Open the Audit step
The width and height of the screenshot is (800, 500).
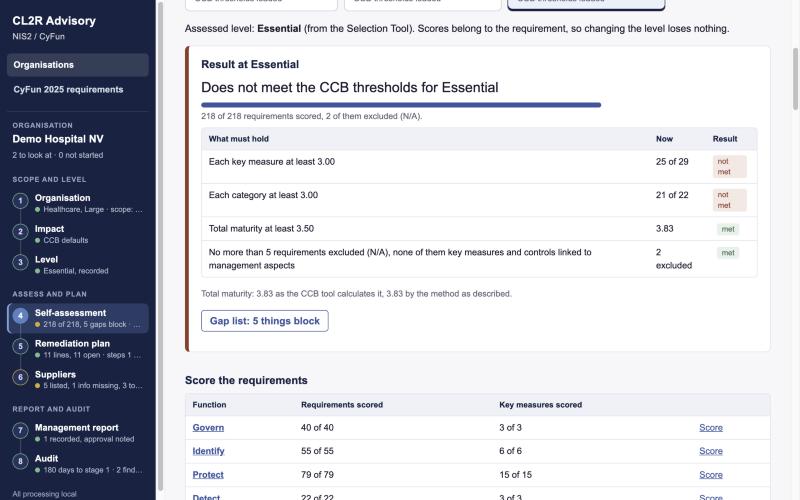78,463
